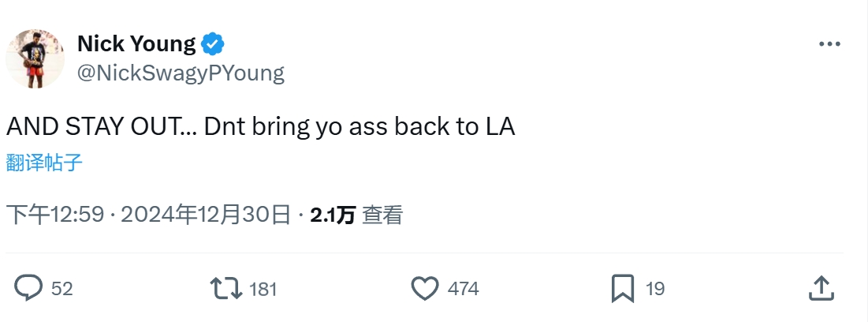Click the bookmark count 19
868x322 pixels.
tap(655, 289)
